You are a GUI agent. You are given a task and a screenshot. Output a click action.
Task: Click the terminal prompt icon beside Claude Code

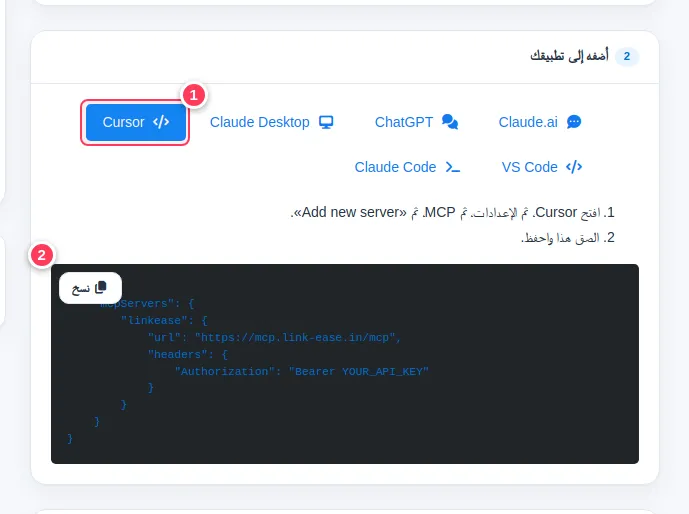[x=453, y=167]
